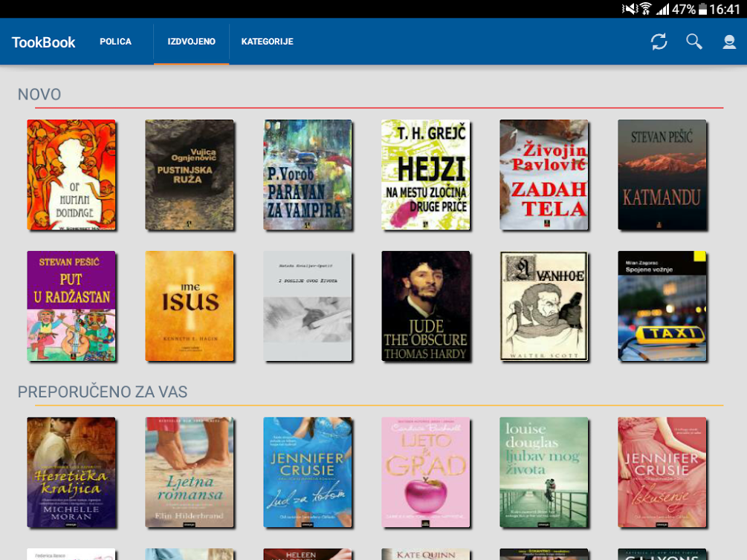Screen dimensions: 747x560
Task: Open Hejzi na mestu zločina book
Action: tap(425, 175)
